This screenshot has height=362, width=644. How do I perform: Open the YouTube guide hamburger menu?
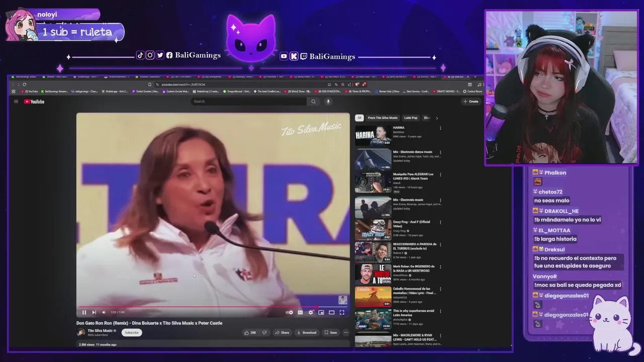[x=16, y=102]
